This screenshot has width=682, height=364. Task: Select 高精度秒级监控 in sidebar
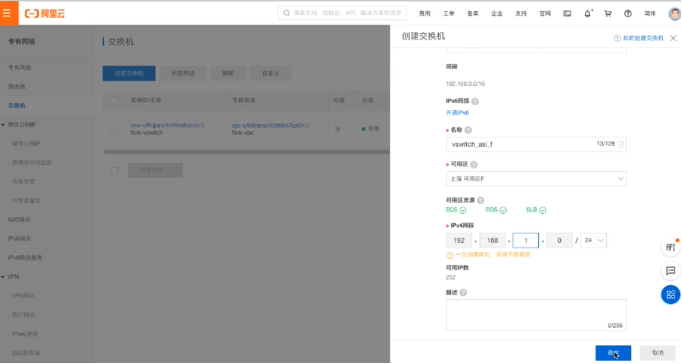click(x=32, y=163)
